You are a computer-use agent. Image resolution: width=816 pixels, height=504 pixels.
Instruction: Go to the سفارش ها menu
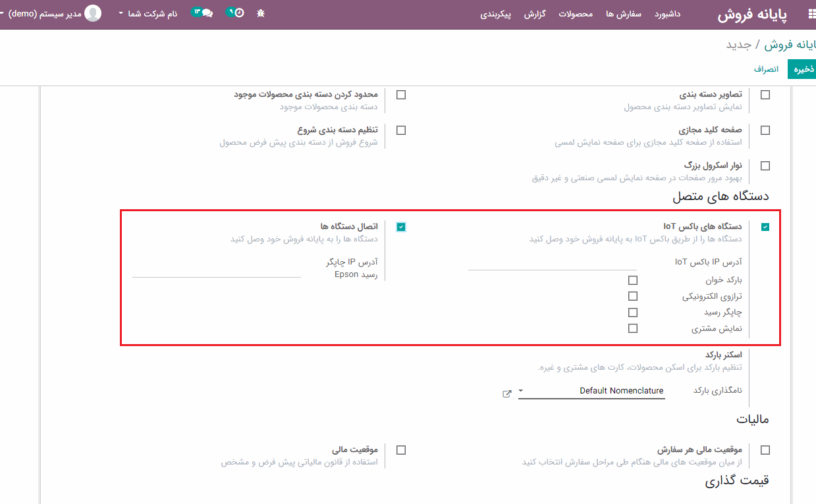point(624,14)
